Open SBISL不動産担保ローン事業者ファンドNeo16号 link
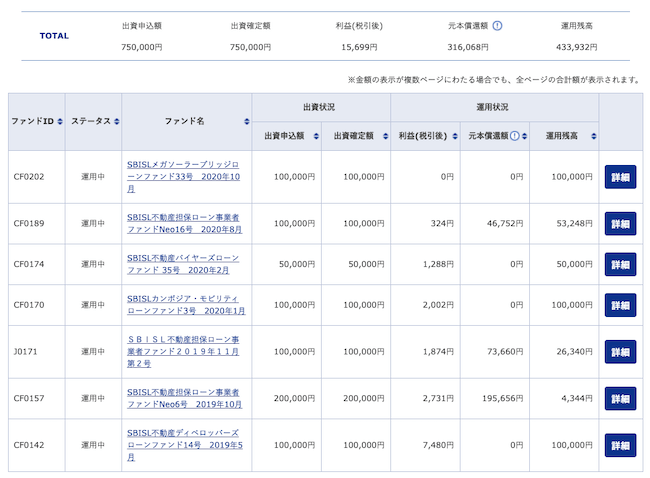Screen dimensions: 650x478 tap(184, 223)
